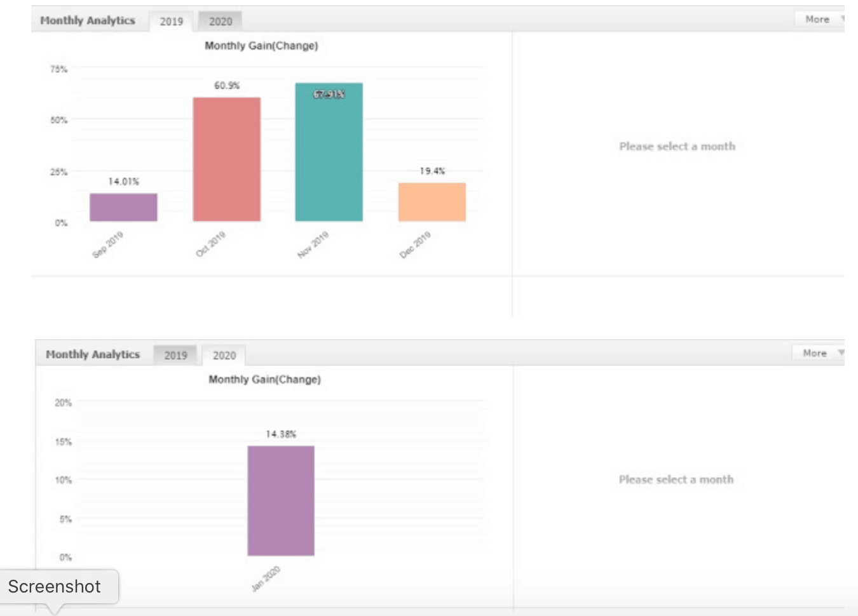Click the Sep 2019 axis label
This screenshot has height=616, width=858.
tap(107, 244)
